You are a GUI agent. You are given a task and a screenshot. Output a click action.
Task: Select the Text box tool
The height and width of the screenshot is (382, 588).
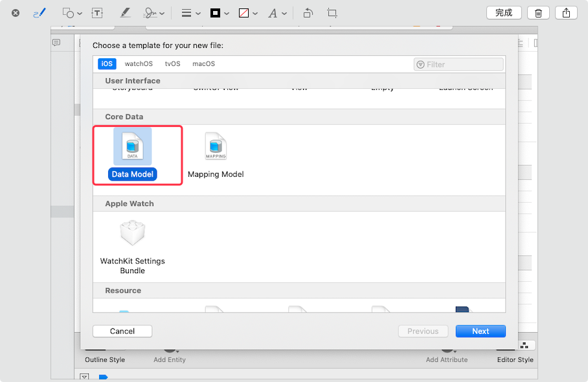[97, 13]
